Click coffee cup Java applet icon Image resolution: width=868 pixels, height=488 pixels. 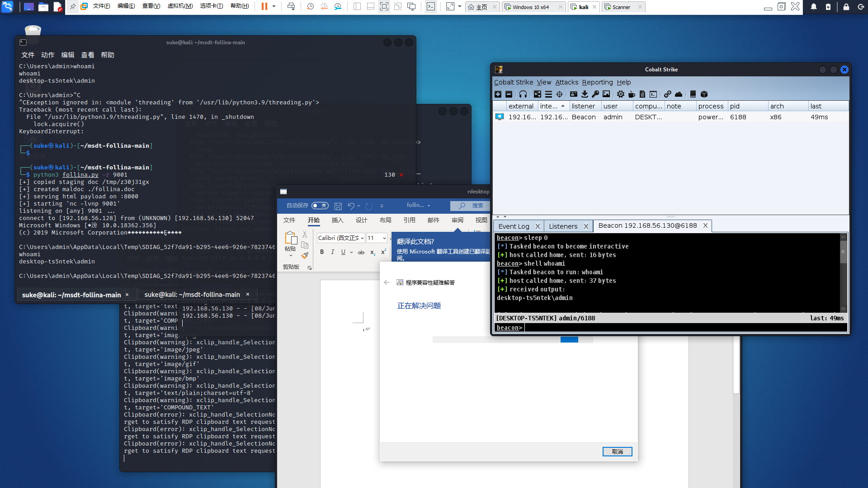coord(632,94)
